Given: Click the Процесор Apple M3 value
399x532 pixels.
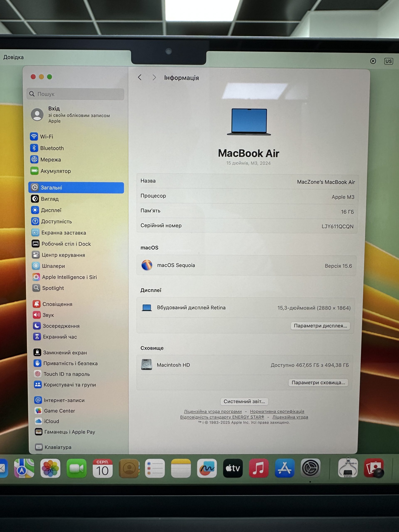Looking at the screenshot, I should click(x=343, y=197).
